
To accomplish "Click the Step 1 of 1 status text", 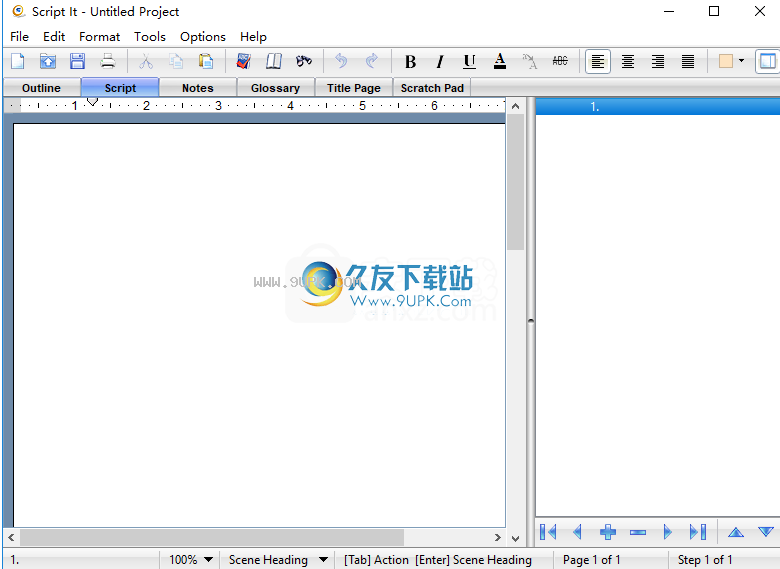I will click(705, 560).
